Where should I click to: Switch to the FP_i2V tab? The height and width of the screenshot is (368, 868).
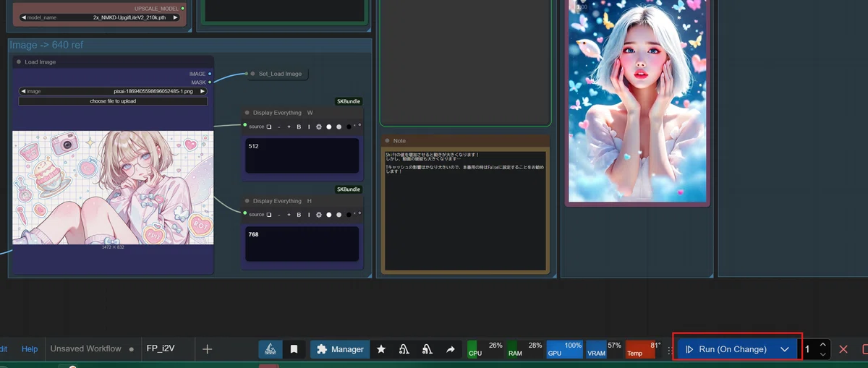click(161, 348)
